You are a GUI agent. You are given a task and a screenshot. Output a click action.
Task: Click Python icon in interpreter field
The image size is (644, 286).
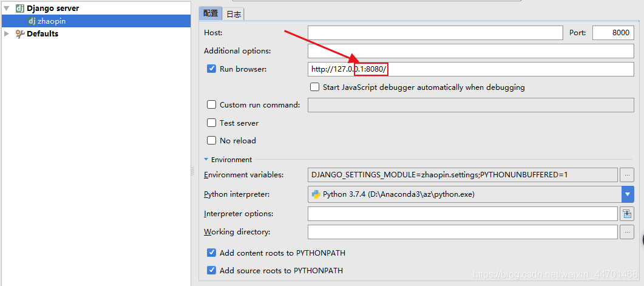pyautogui.click(x=316, y=194)
